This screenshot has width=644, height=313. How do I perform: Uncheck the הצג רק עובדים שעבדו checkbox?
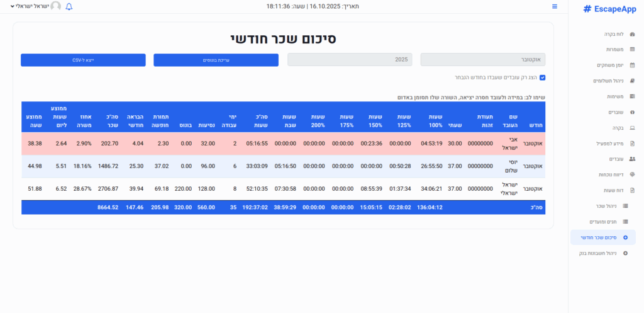[543, 77]
